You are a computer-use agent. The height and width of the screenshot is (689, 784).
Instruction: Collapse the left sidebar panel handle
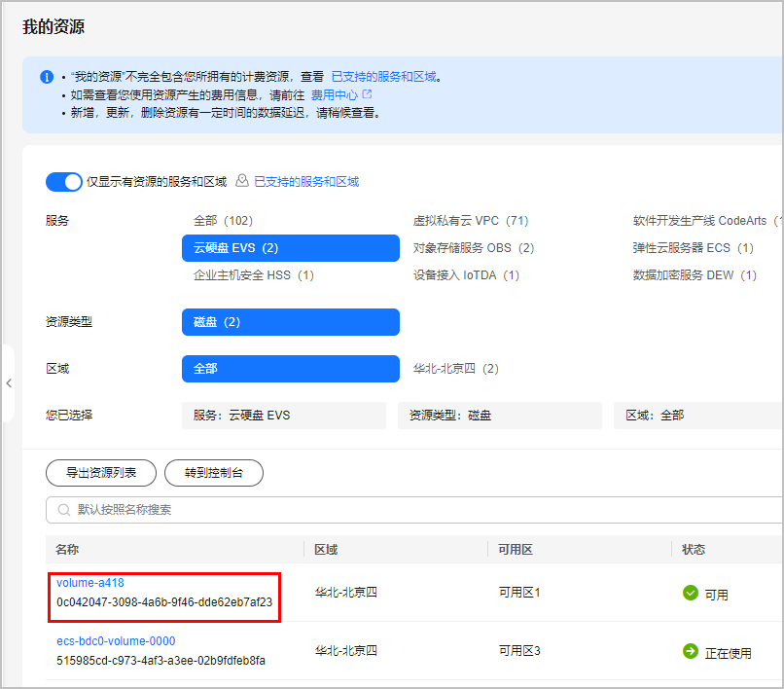(x=8, y=383)
